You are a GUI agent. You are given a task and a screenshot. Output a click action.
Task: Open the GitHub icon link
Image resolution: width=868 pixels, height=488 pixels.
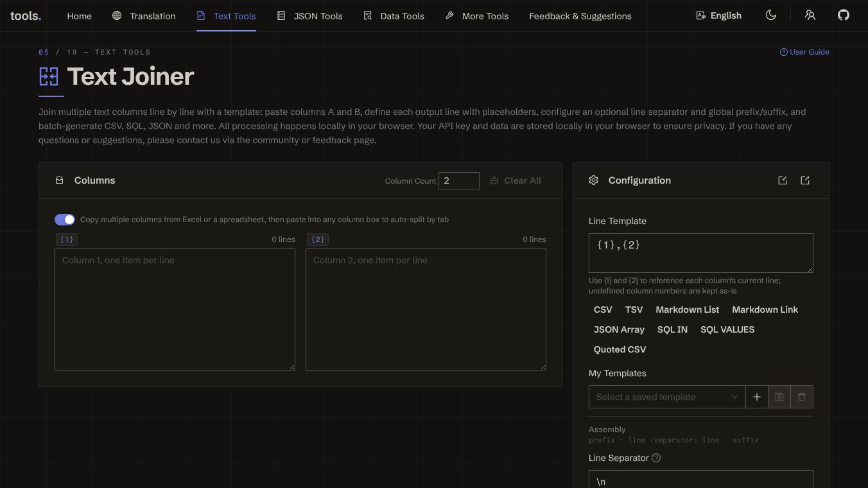[844, 15]
